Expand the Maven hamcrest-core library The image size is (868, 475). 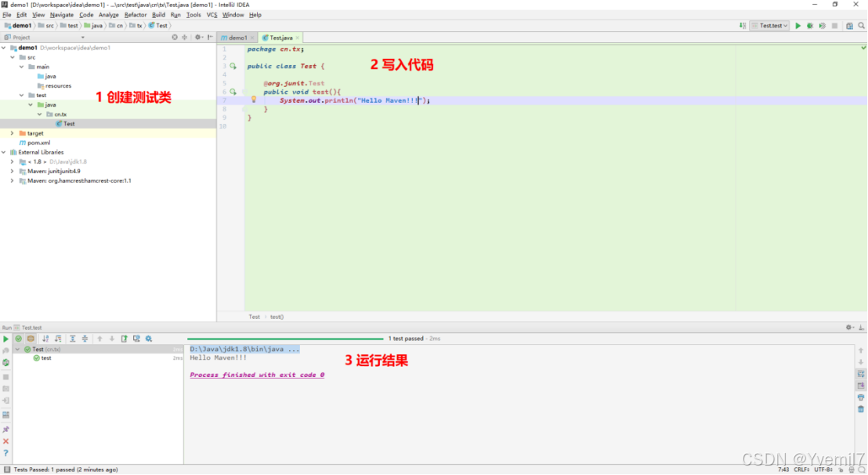tap(13, 180)
